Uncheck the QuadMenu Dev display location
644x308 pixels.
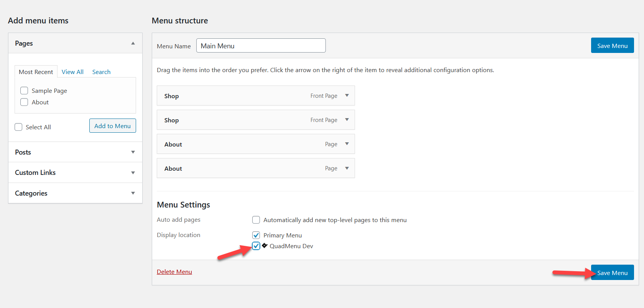coord(256,246)
